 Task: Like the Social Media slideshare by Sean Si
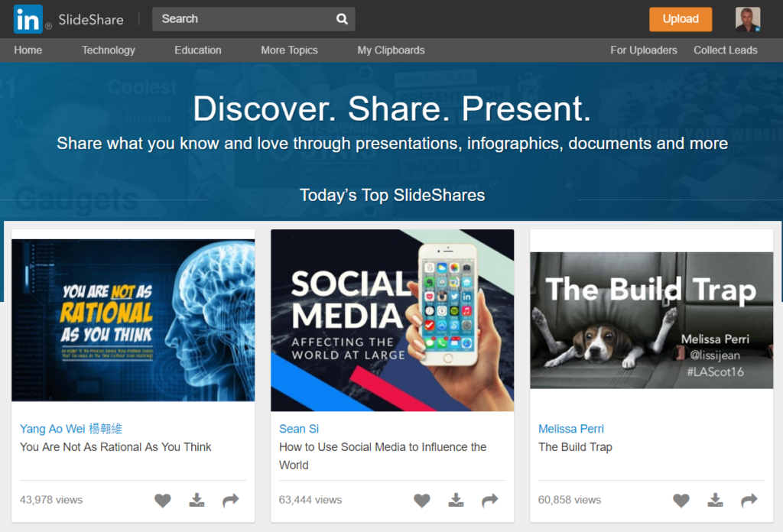[422, 500]
